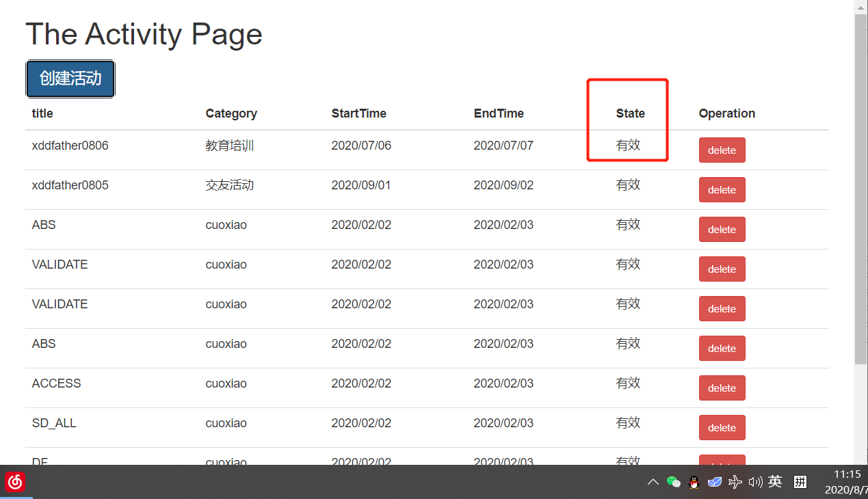This screenshot has width=868, height=499.
Task: Delete the SD_ALL activity
Action: 722,428
